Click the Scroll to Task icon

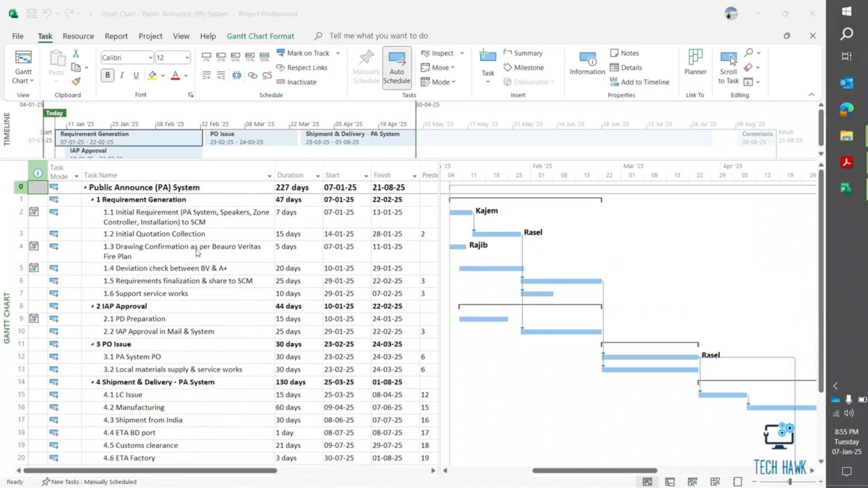click(728, 68)
